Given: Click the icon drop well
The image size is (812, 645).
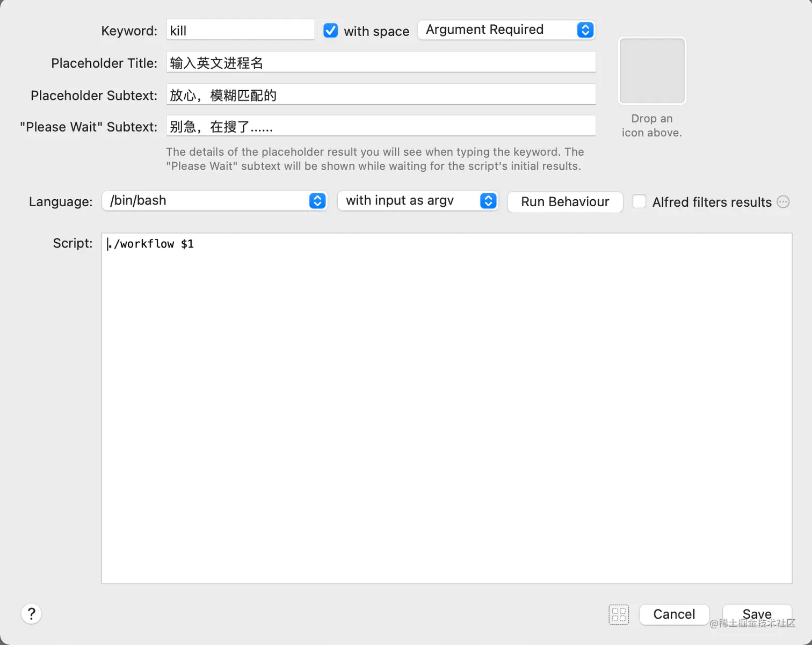Looking at the screenshot, I should (652, 70).
